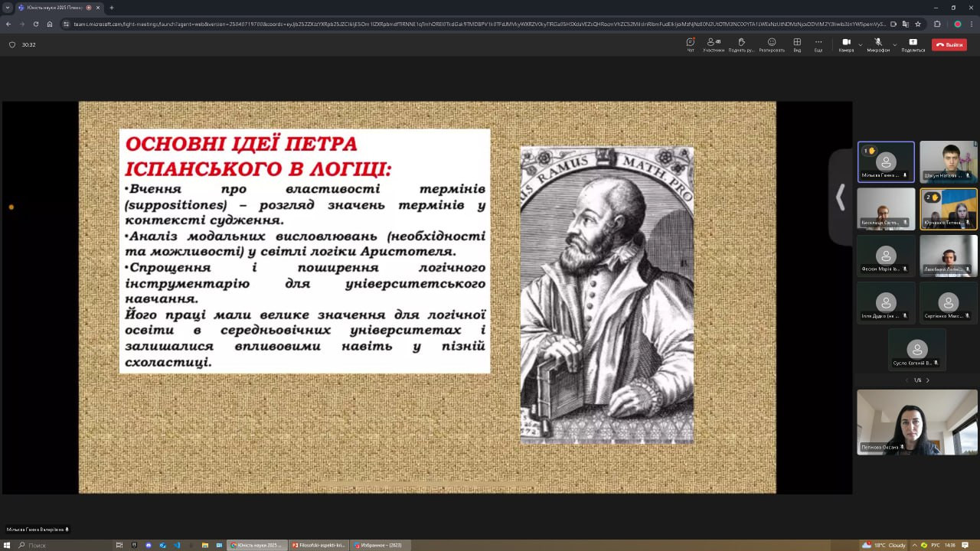
Task: Bookmark this page with the star icon
Action: point(918,24)
